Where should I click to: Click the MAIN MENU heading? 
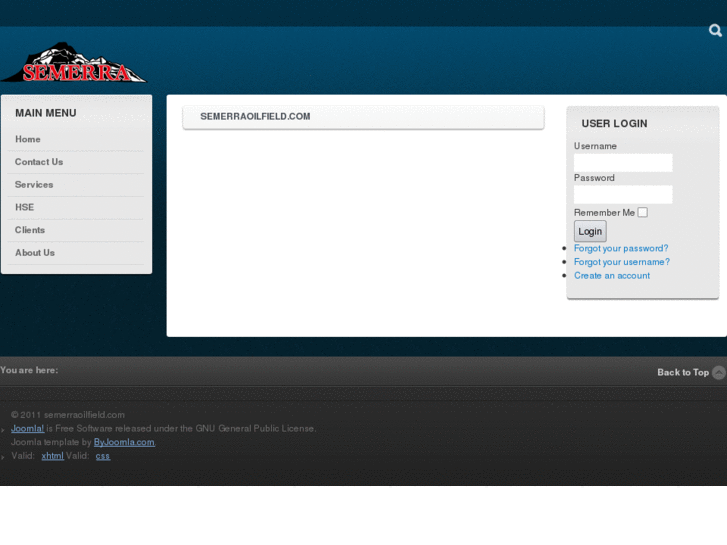point(46,113)
